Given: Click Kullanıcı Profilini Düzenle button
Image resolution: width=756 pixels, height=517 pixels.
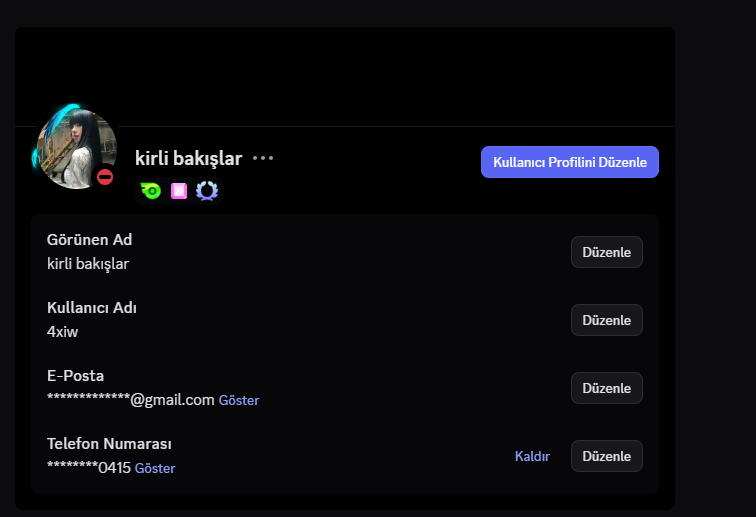Looking at the screenshot, I should click(x=569, y=162).
